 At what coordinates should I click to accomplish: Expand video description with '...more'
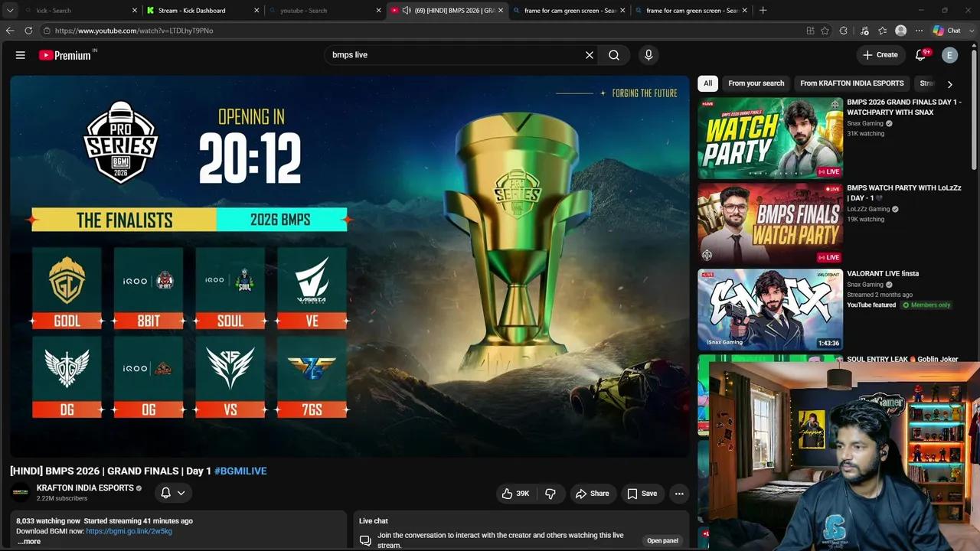29,541
